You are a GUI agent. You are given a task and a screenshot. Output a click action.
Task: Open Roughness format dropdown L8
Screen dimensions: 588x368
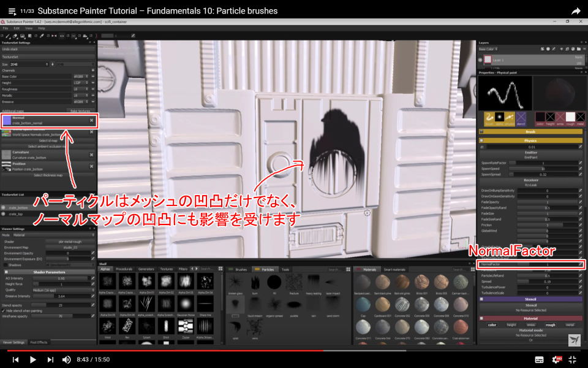tap(81, 90)
